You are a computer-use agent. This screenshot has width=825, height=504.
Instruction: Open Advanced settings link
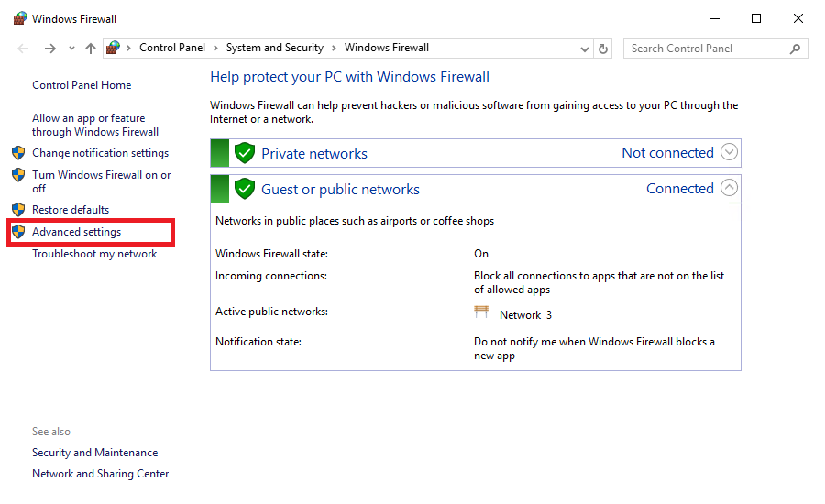point(76,232)
